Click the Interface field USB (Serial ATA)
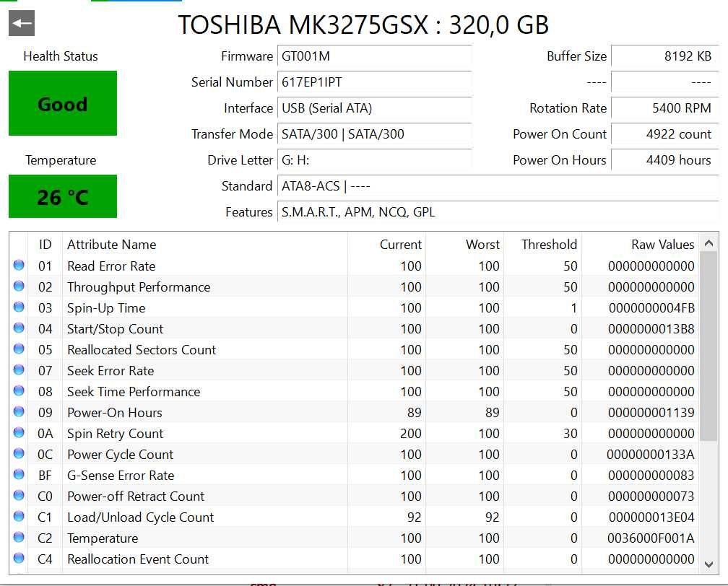728x586 pixels. pyautogui.click(x=375, y=108)
